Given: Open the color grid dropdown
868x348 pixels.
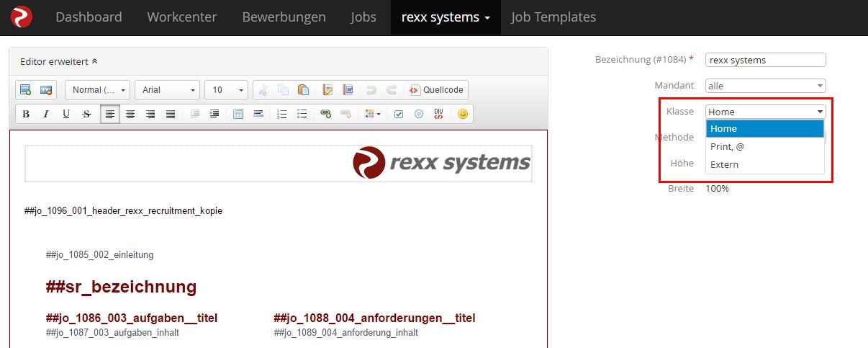Looking at the screenshot, I should (x=372, y=114).
